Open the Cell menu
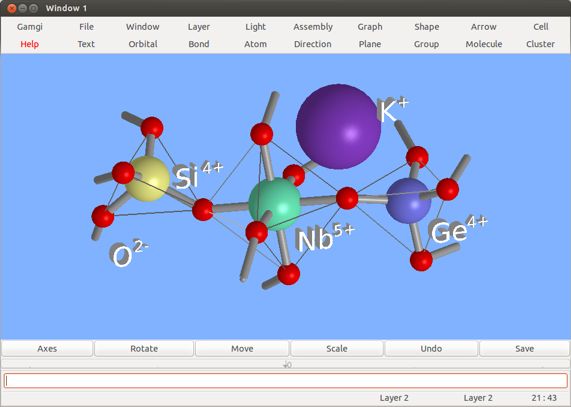Image resolution: width=571 pixels, height=407 pixels. pos(540,27)
